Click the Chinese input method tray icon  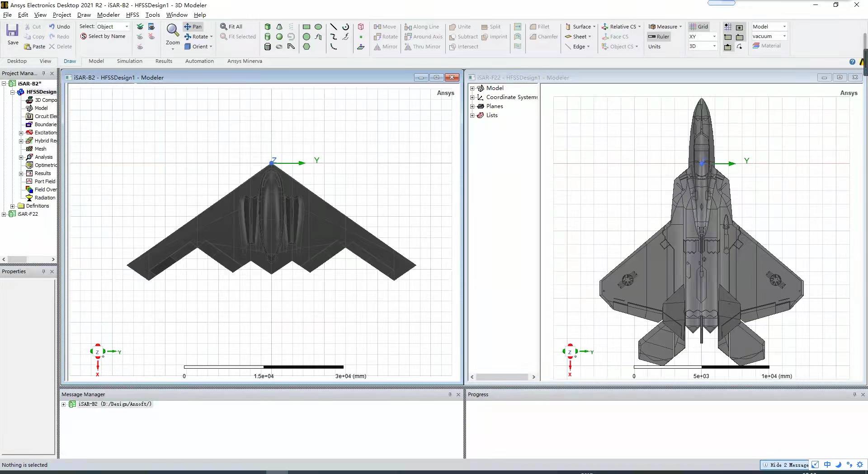tap(827, 465)
